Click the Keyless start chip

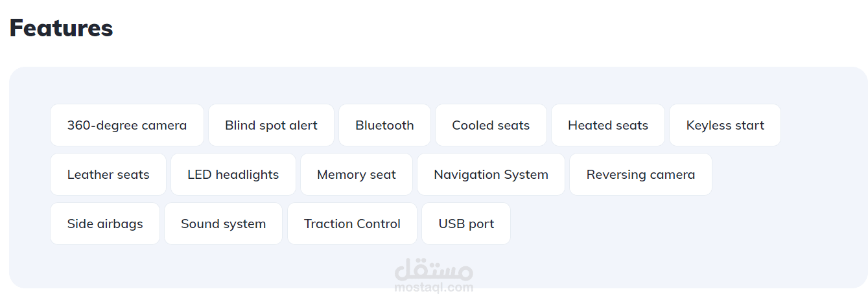[725, 125]
